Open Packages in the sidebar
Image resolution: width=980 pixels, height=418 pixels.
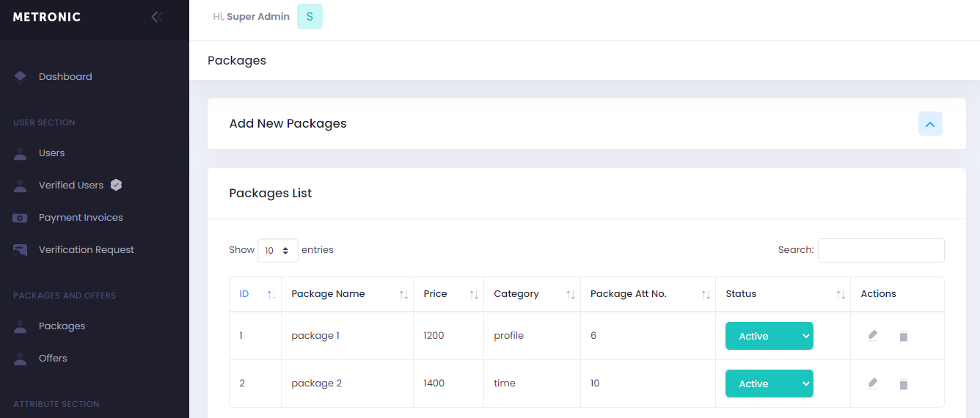tap(62, 326)
